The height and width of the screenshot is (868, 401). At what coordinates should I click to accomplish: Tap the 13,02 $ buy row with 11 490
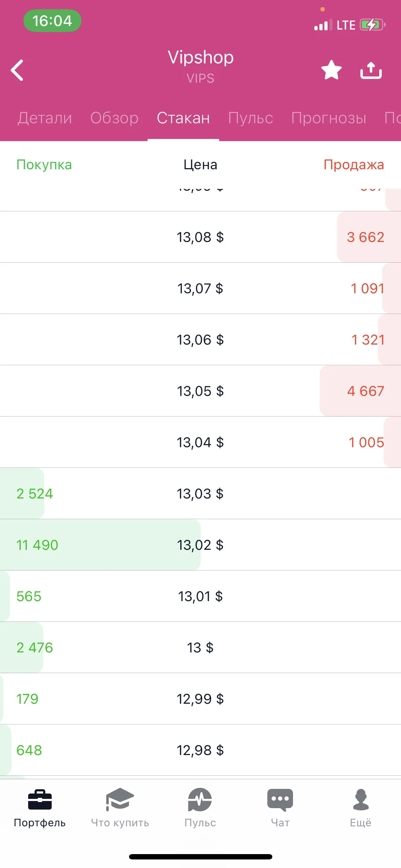pyautogui.click(x=200, y=545)
